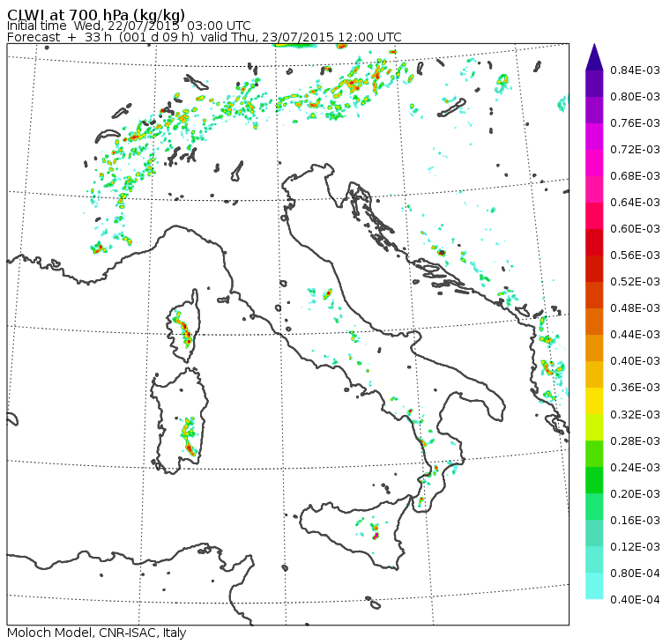Click the legend label 0.20E-03
This screenshot has width=670, height=644.
(635, 494)
